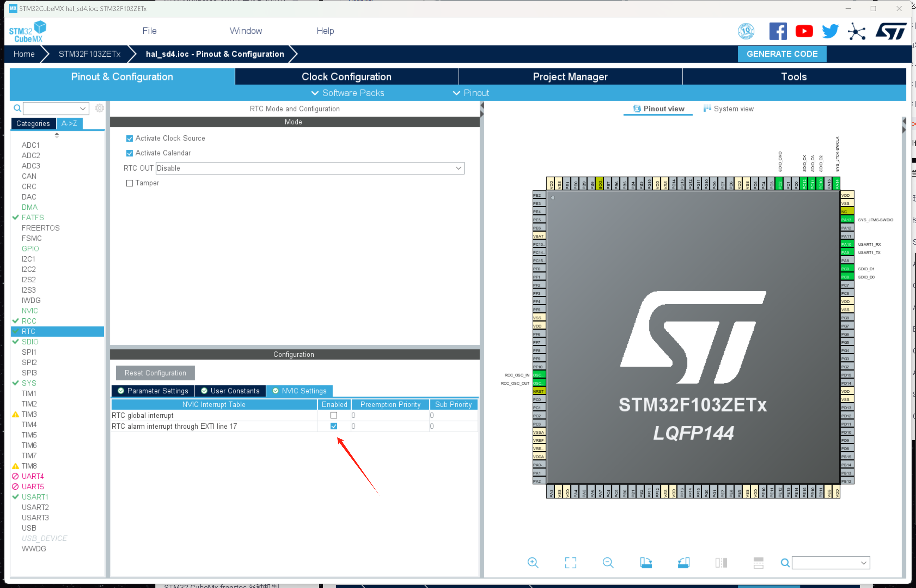Open the pin search combo box
916x588 pixels.
tap(831, 563)
